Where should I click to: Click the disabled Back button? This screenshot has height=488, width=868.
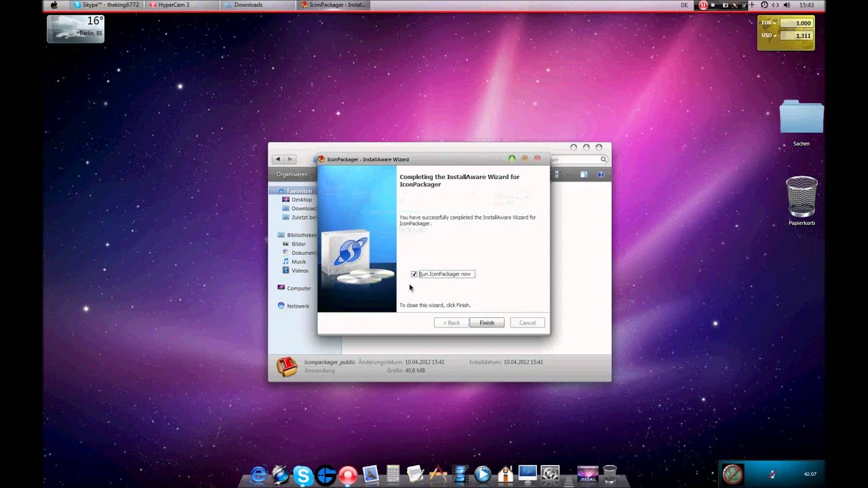coord(451,323)
